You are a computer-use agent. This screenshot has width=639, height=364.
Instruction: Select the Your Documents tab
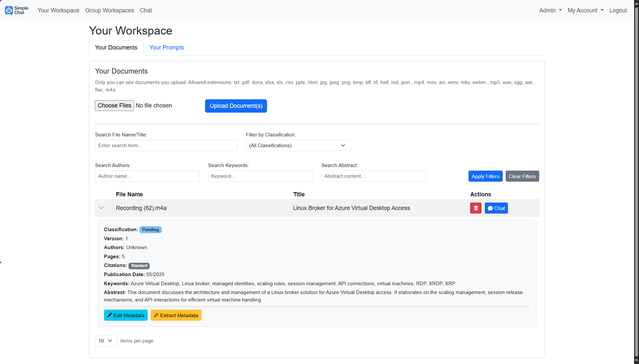[116, 48]
